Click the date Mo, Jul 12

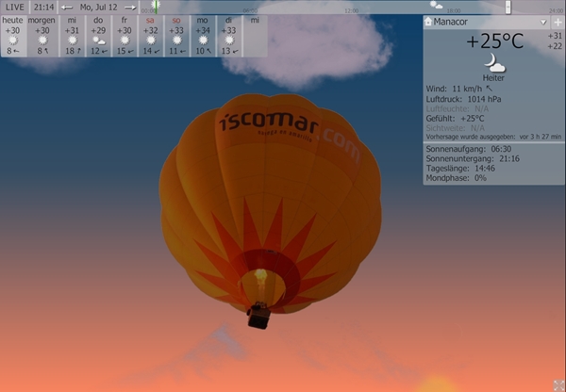pos(98,8)
